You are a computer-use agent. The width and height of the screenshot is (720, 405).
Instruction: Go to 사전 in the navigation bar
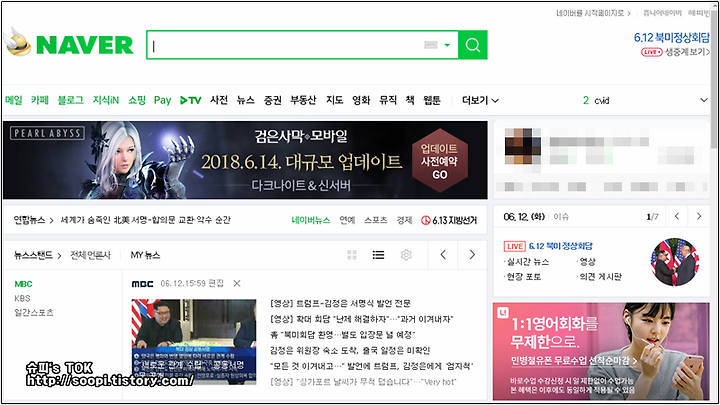[x=219, y=100]
